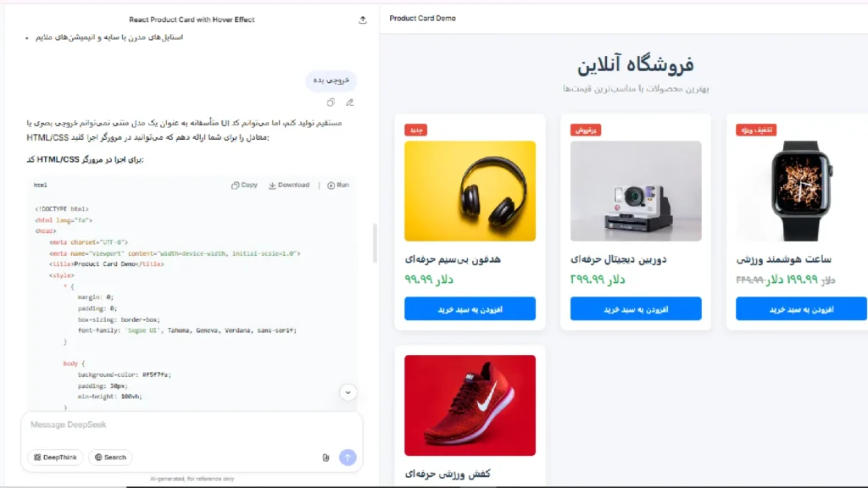
Task: Jump to bottom with chevron-down button
Action: [348, 392]
